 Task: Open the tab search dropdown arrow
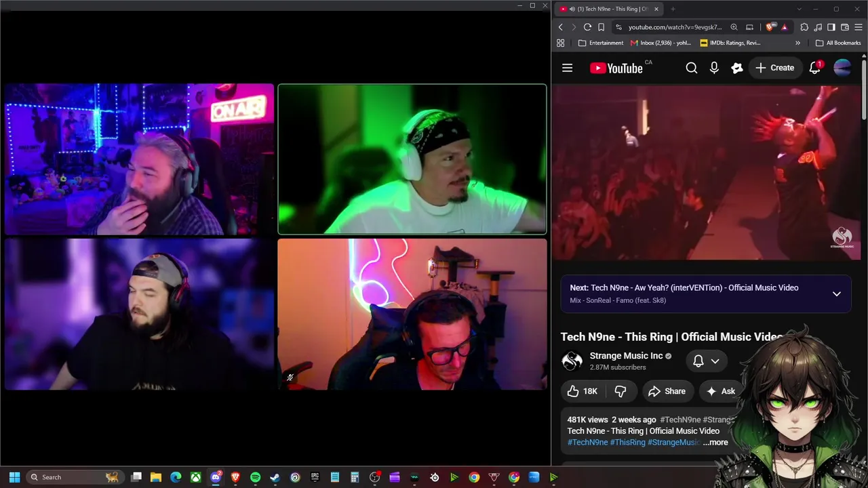coord(799,9)
